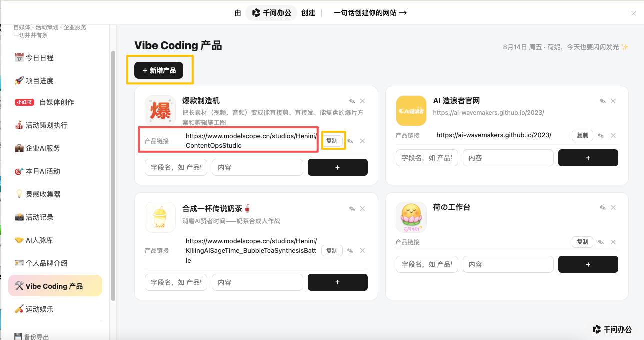The image size is (644, 340).
Task: Edit AI 造浪者官网 link field pencil
Action: tap(601, 136)
